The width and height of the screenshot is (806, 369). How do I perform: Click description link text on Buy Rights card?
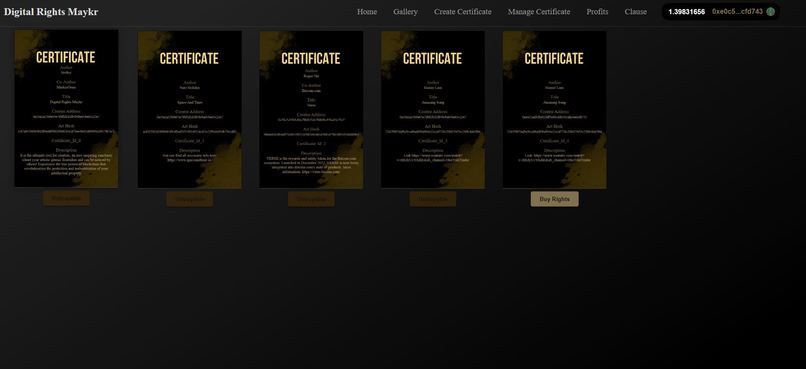554,158
